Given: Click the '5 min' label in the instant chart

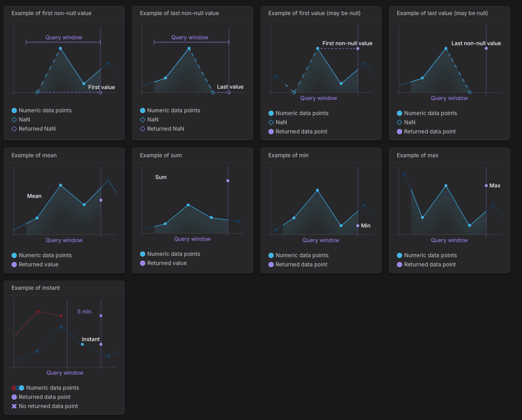Looking at the screenshot, I should point(84,312).
